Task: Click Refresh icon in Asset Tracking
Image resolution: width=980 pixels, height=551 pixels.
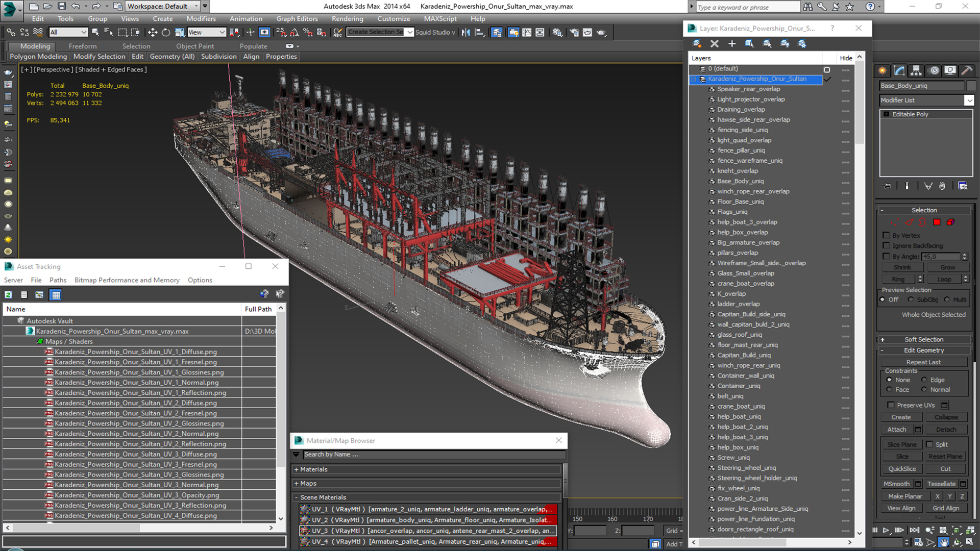Action: tap(9, 294)
